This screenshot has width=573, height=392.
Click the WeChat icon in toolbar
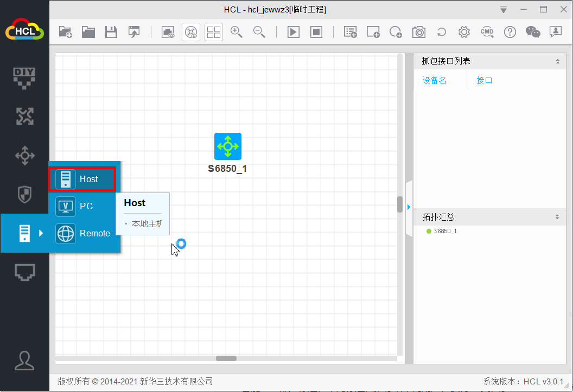533,32
